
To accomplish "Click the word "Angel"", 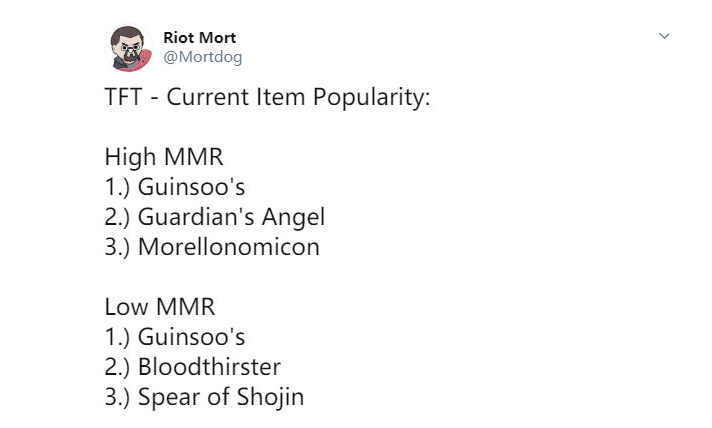I will point(294,216).
